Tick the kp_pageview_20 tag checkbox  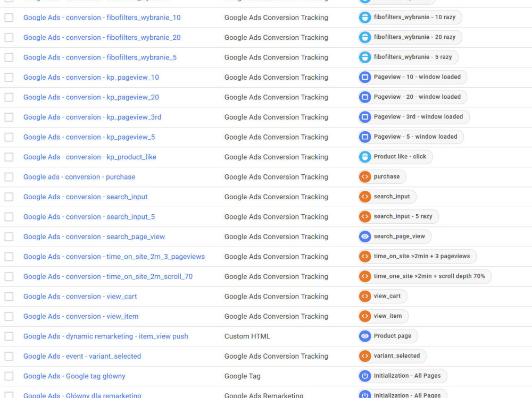(x=9, y=97)
